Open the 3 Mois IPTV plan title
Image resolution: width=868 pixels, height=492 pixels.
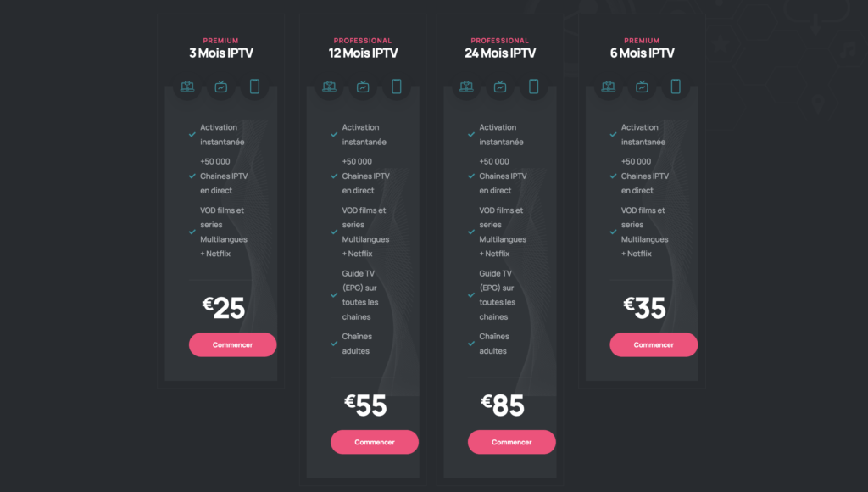[221, 53]
